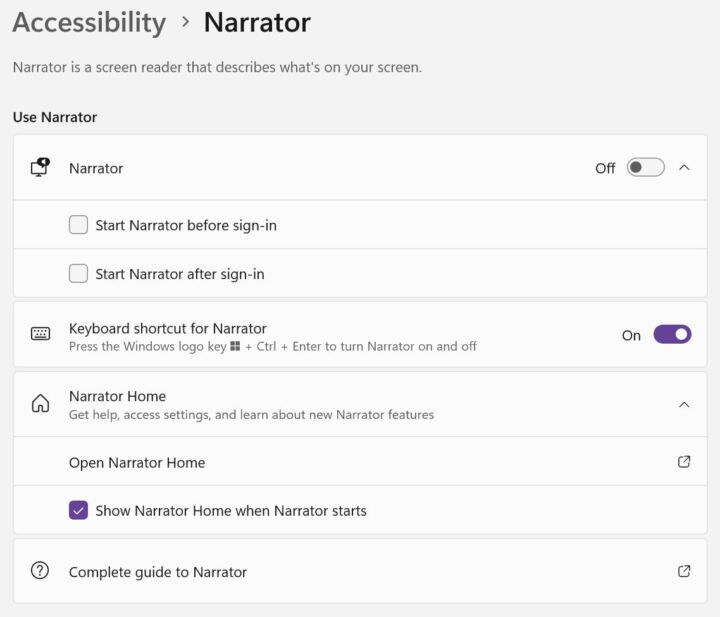Image resolution: width=720 pixels, height=617 pixels.
Task: Click the On label beside shortcut toggle
Action: click(631, 335)
